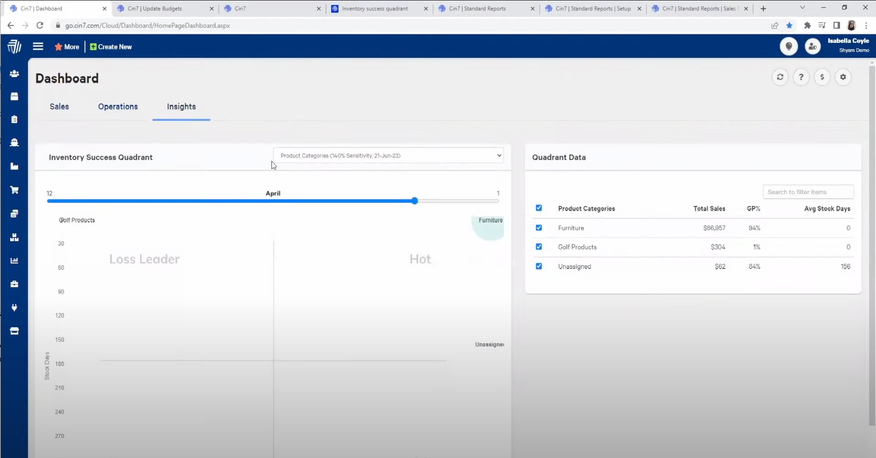Open the hamburger navigation menu
The image size is (876, 458).
pyautogui.click(x=38, y=46)
